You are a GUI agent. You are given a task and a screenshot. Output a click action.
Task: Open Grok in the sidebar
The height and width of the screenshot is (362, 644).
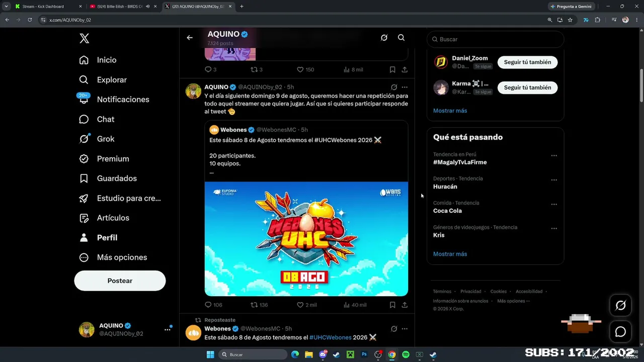[97, 139]
